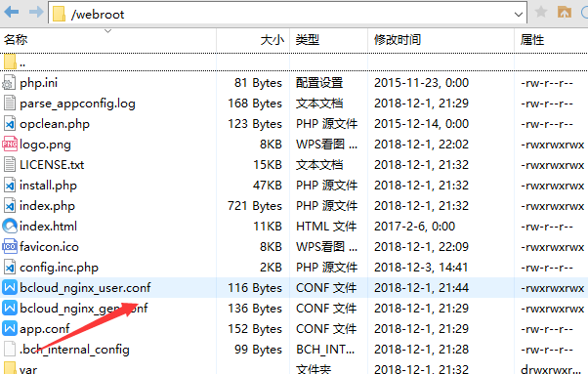
Task: Click the 2015-12-14, 0:00 modified date
Action: pos(422,124)
